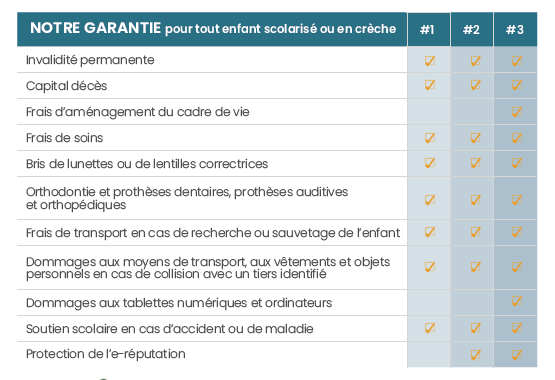This screenshot has height=380, width=555.
Task: Click the Invalidité permanente row label
Action: click(90, 60)
